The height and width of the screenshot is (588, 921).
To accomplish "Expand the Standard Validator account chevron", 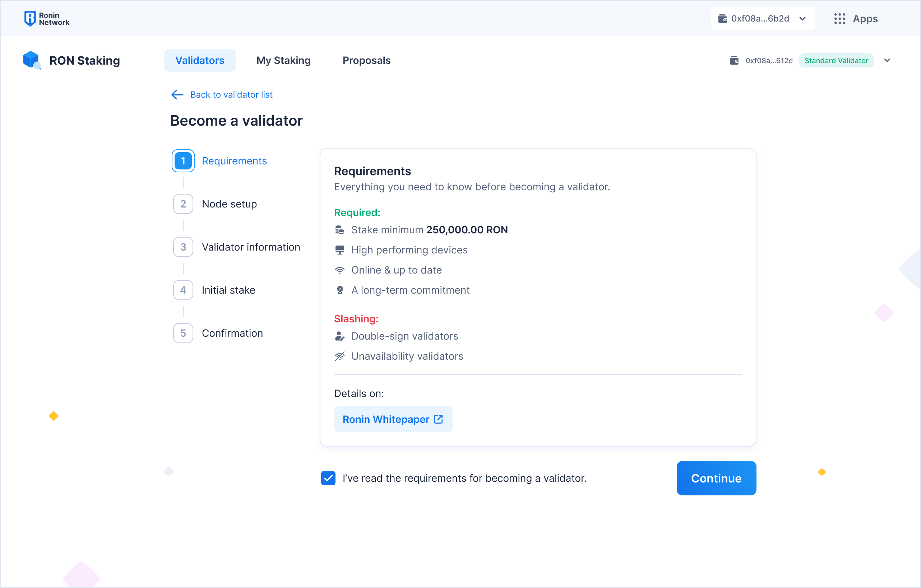I will [887, 60].
